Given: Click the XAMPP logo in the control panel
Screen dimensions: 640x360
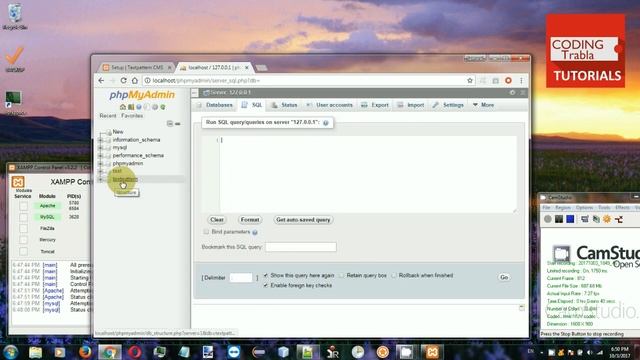Looking at the screenshot, I should click(18, 182).
